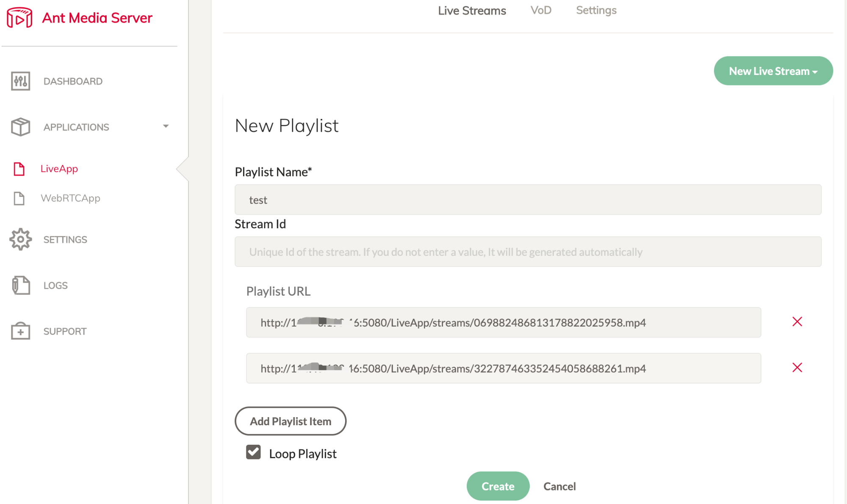
Task: Click the LiveApp sidebar icon
Action: point(19,168)
